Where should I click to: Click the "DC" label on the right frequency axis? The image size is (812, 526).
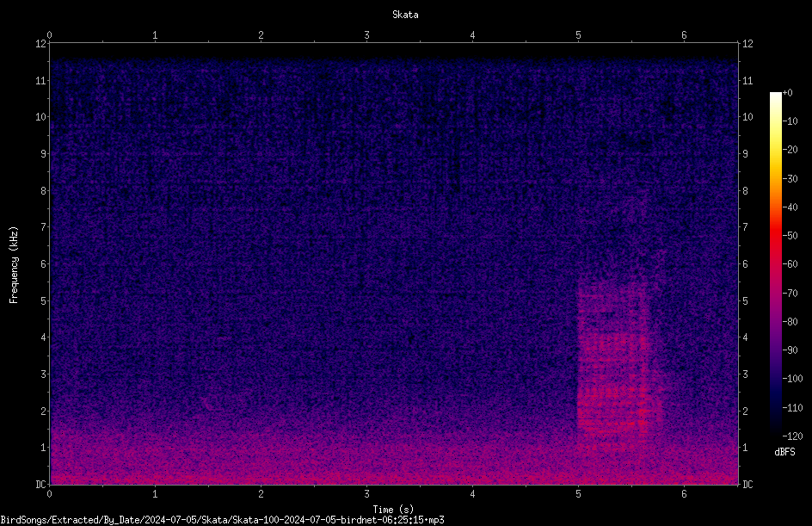747,485
